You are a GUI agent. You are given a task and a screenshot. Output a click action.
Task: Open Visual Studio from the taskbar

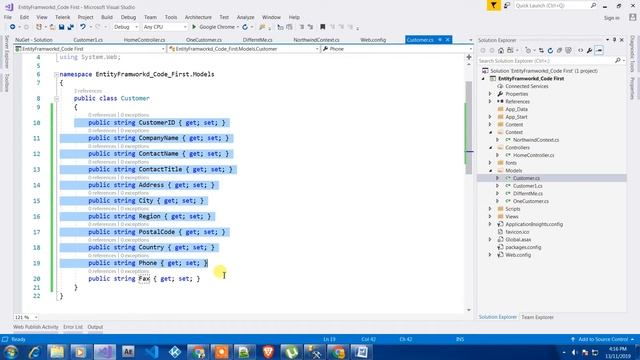pyautogui.click(x=105, y=352)
